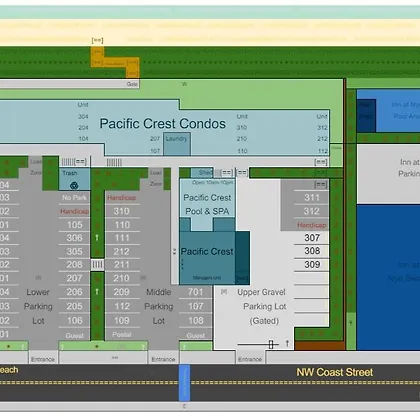This screenshot has height=420, width=420.
Task: Click the Shed label above the pool
Action: 205,172
